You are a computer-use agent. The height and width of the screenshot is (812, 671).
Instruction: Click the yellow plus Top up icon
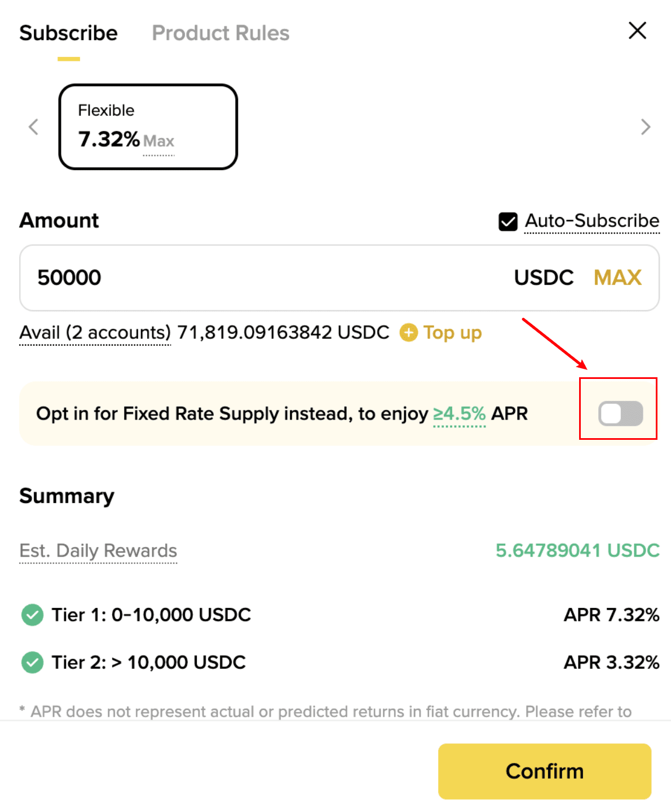coord(409,333)
